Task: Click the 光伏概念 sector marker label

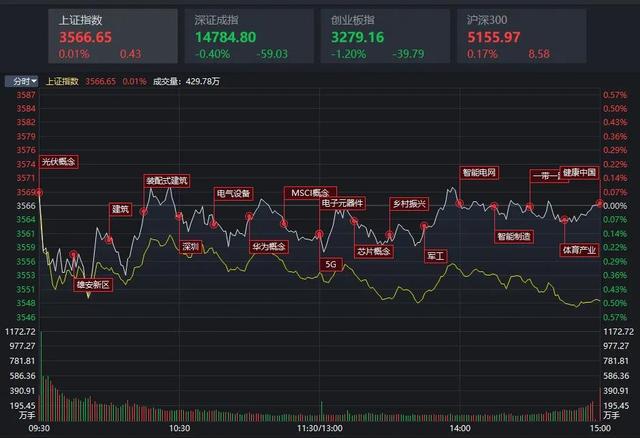Action: click(x=59, y=160)
